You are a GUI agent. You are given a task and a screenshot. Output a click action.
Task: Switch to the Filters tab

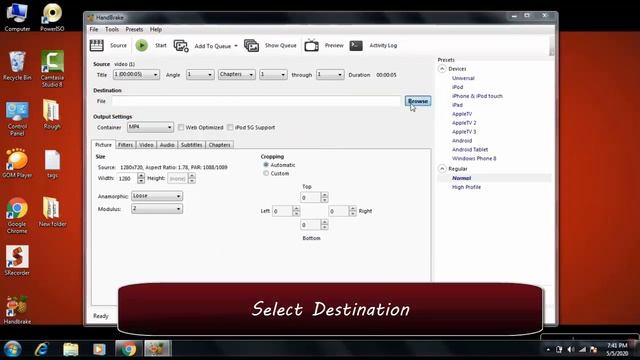(125, 145)
